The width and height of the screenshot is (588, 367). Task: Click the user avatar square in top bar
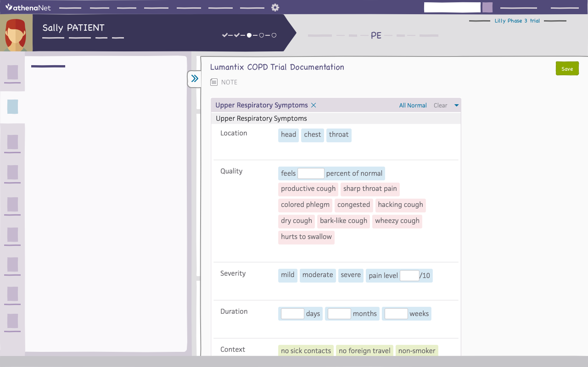pyautogui.click(x=487, y=7)
